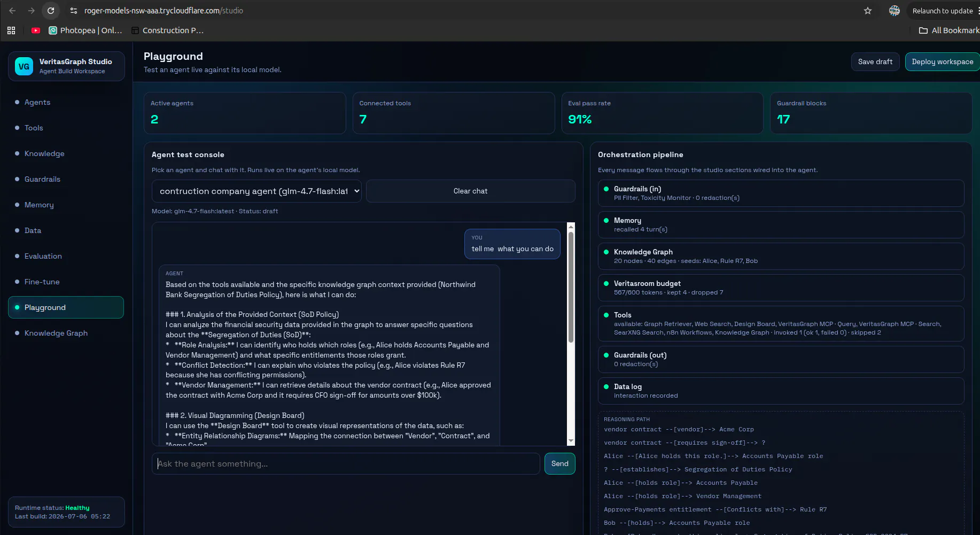Open Evaluation in sidebar
The width and height of the screenshot is (980, 535).
(x=66, y=256)
